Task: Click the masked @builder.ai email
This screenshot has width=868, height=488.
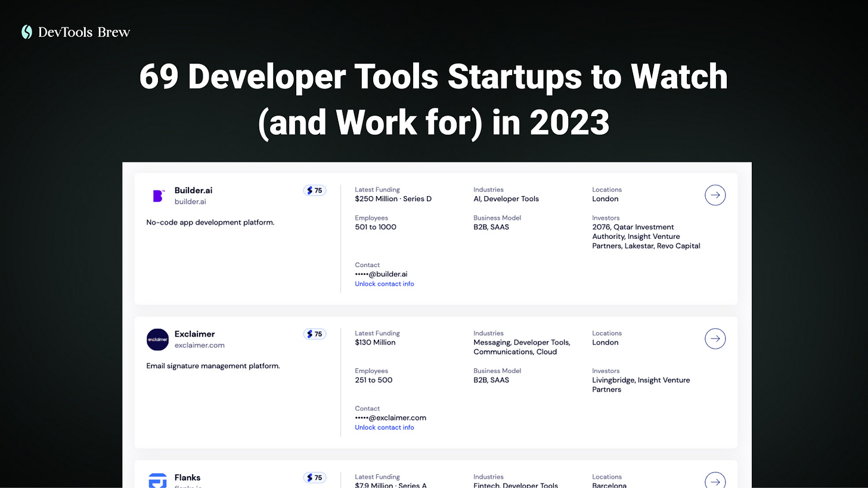Action: tap(381, 274)
